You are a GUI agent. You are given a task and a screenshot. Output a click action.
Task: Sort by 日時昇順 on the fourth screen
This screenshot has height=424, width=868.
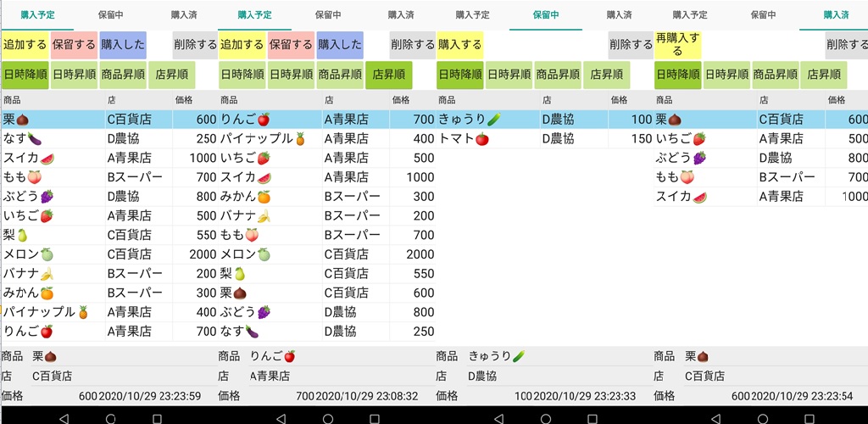[x=726, y=75]
